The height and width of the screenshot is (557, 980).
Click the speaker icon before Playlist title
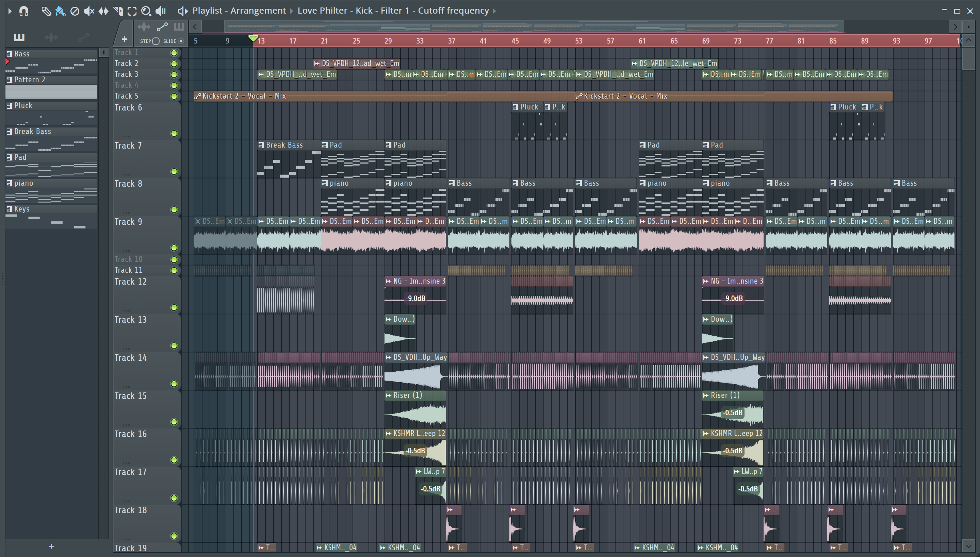pos(183,11)
